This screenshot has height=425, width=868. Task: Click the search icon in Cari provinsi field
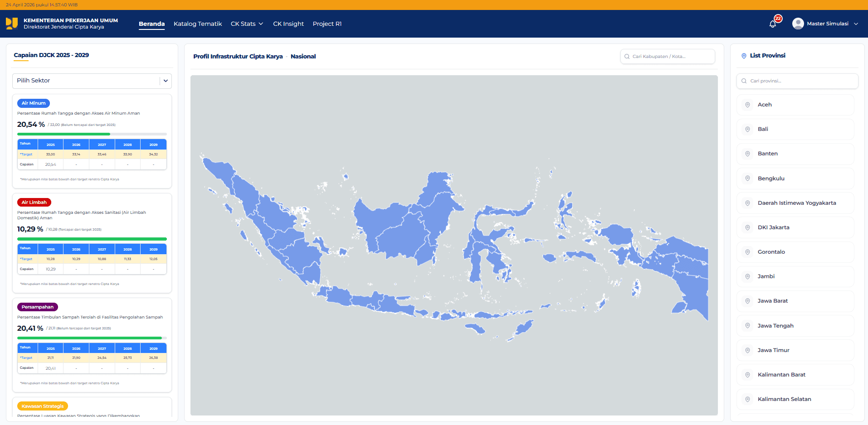pyautogui.click(x=744, y=81)
